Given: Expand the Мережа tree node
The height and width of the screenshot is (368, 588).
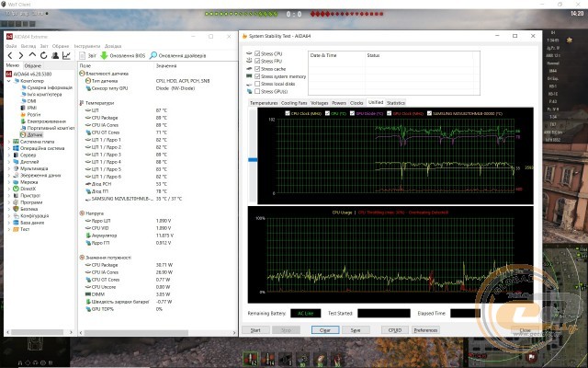Looking at the screenshot, I should 9,182.
